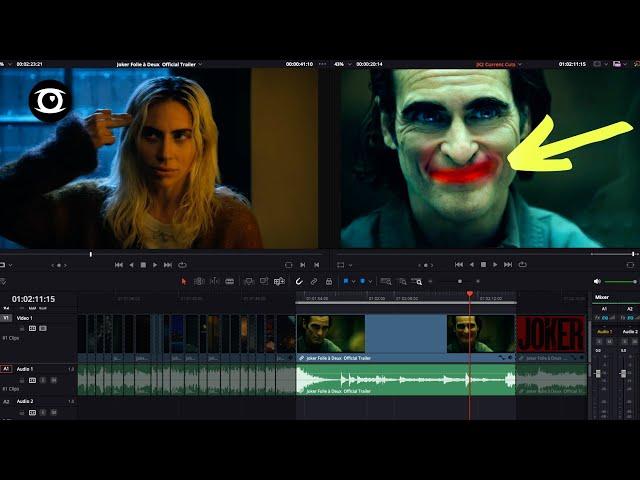
Task: Mute the Audio 2 track header
Action: point(53,413)
